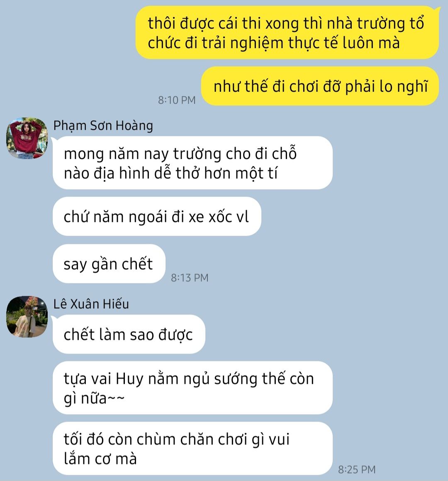448x481 pixels.
Task: Tap the sender name Phạm Sơn Hoàng
Action: (103, 126)
